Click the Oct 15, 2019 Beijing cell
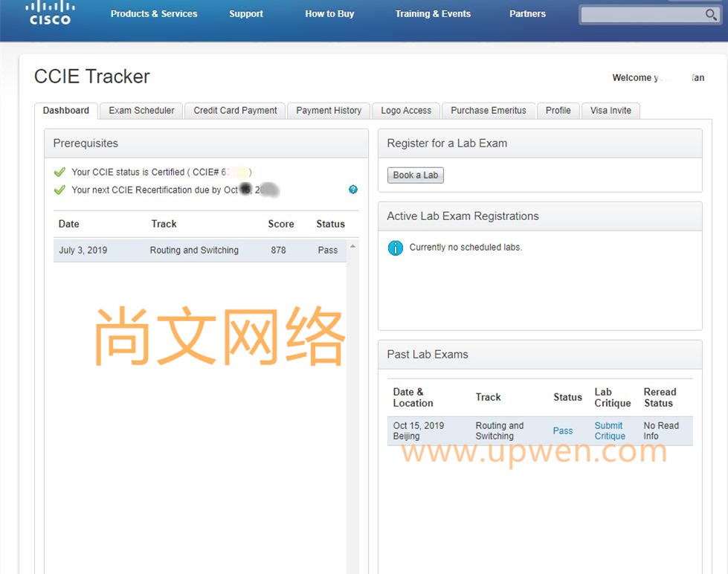 coord(419,431)
